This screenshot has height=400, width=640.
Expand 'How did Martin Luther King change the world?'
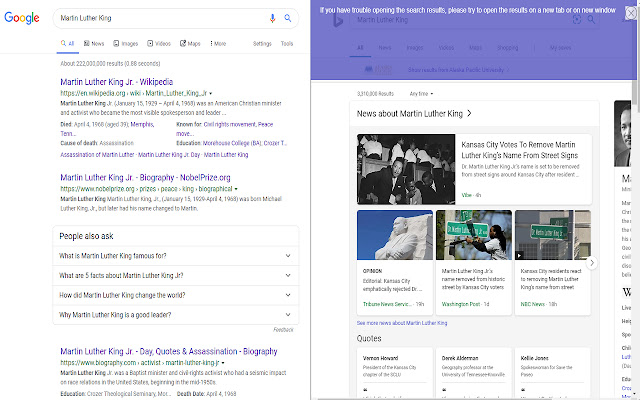click(x=175, y=295)
